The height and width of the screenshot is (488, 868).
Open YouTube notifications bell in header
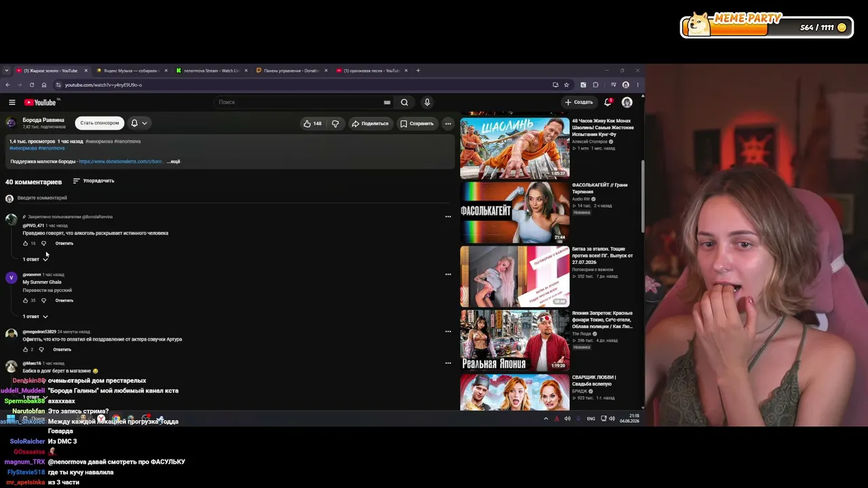(608, 102)
